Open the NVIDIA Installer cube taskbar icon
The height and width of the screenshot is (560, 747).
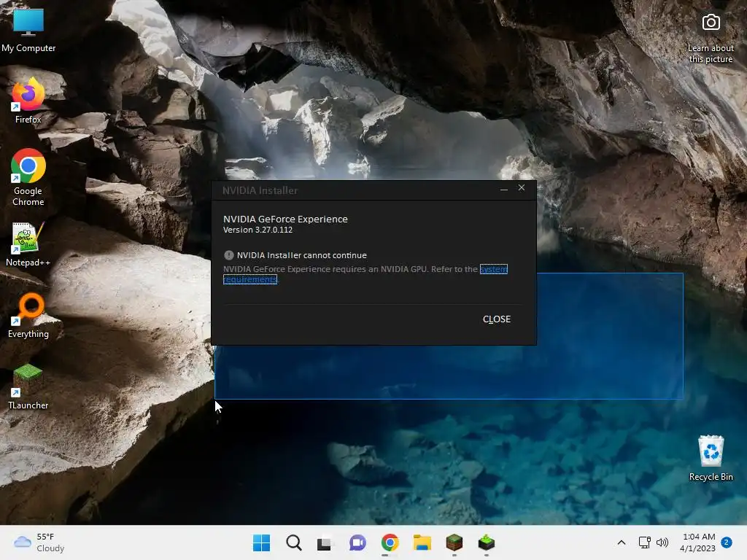(486, 542)
